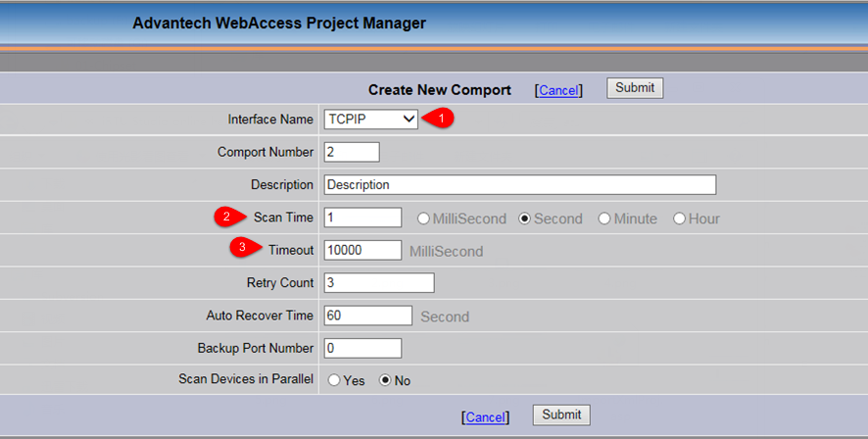
Task: Focus the Comport Number field
Action: coord(351,152)
